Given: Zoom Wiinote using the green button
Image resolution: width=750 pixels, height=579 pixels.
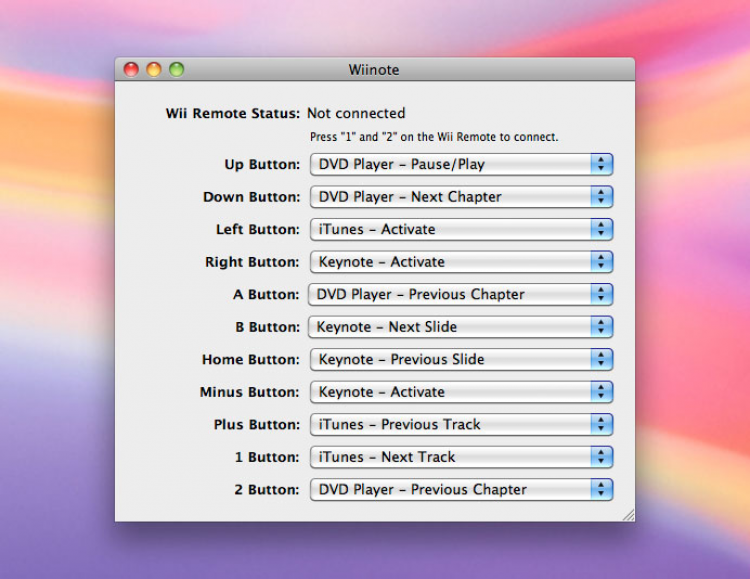Looking at the screenshot, I should point(176,69).
